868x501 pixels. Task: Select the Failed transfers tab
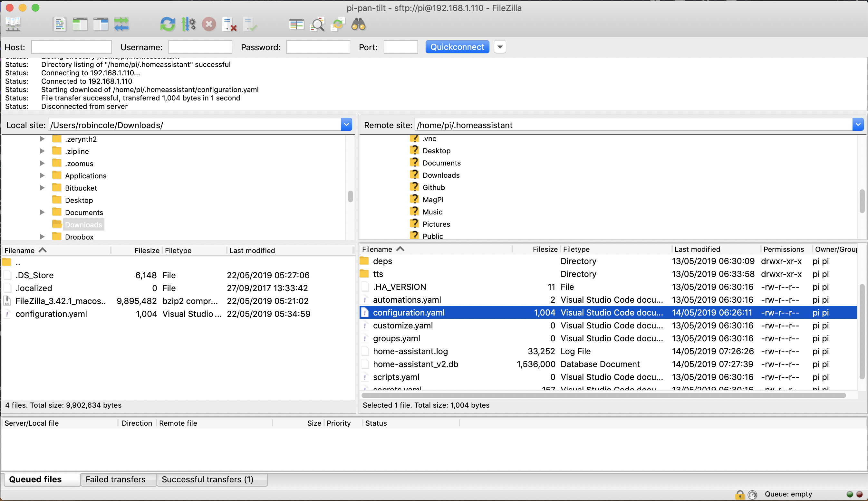114,479
